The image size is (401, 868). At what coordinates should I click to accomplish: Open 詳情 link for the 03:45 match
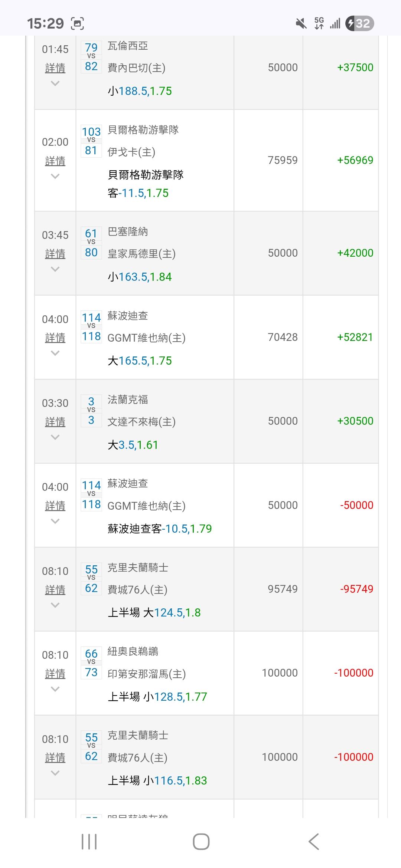55,254
